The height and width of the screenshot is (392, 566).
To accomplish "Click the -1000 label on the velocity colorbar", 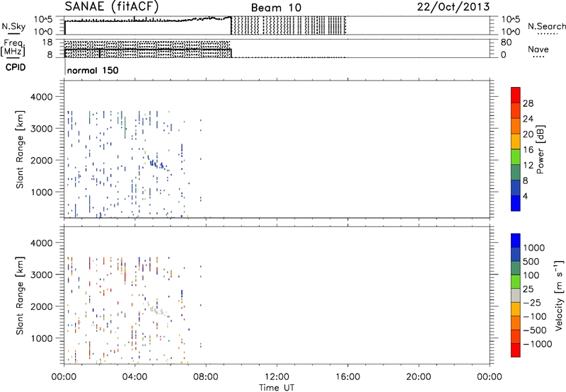I will coord(538,344).
